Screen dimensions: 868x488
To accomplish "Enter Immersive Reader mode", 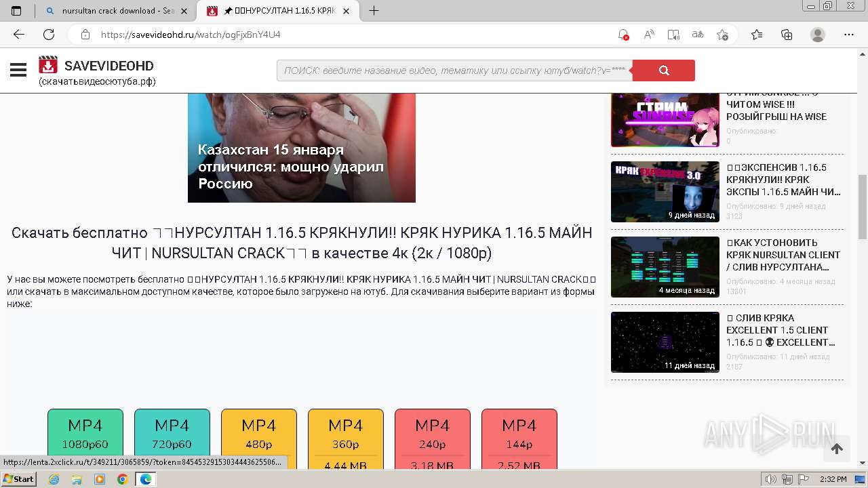I will [x=673, y=35].
